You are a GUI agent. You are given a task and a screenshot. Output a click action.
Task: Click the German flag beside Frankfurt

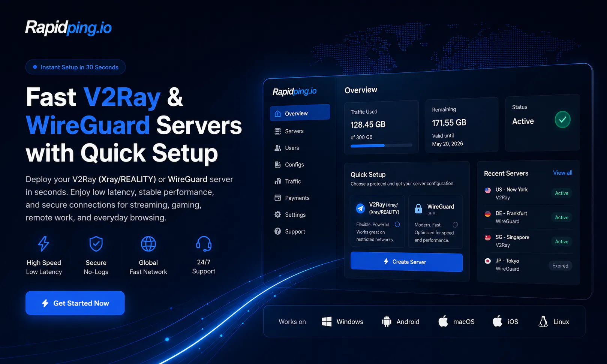[488, 214]
